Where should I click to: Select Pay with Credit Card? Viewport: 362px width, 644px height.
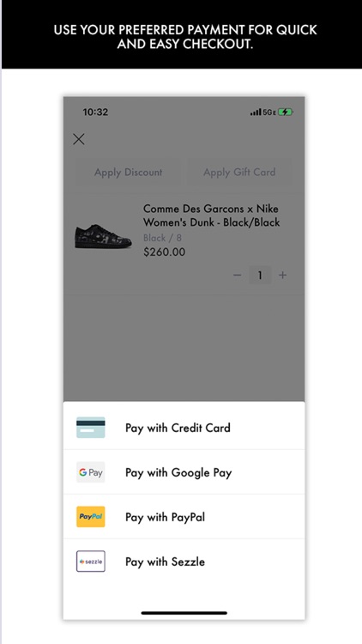coord(184,428)
